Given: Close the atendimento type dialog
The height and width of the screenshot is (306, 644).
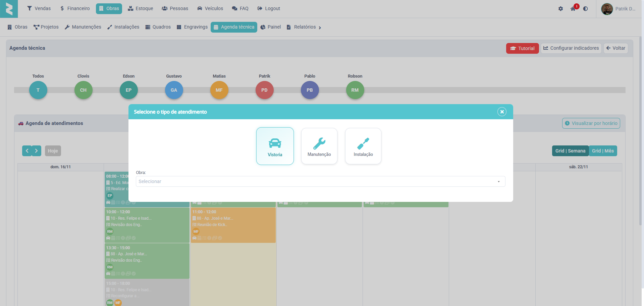Looking at the screenshot, I should point(501,112).
